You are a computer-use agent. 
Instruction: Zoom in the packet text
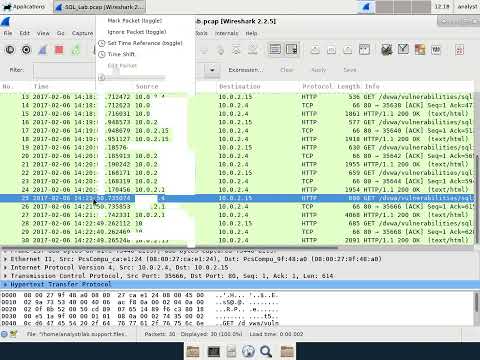[315, 50]
